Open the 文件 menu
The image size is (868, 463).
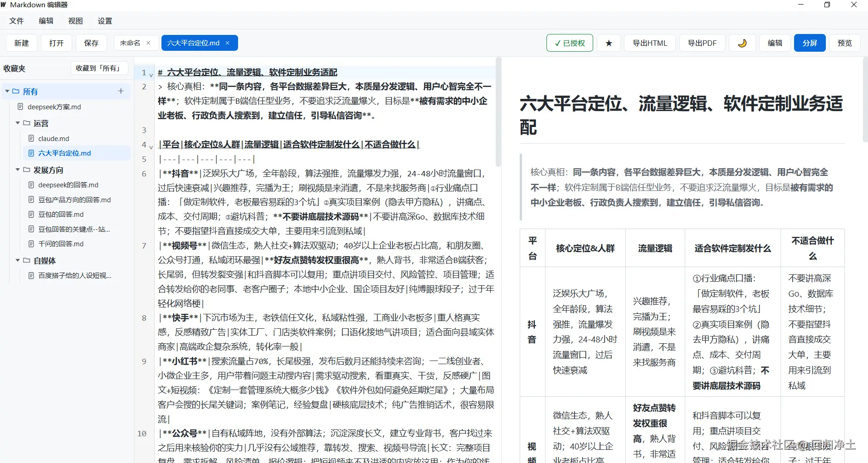tap(16, 21)
